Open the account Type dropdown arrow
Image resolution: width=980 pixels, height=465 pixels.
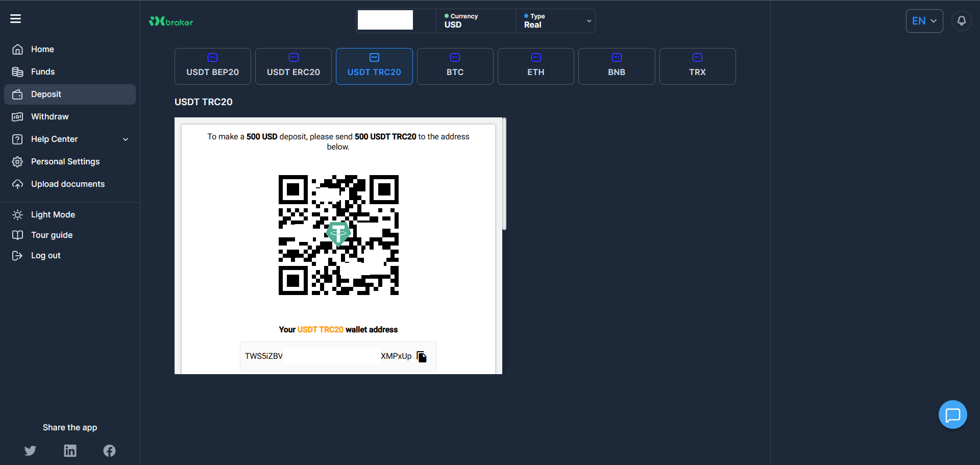pyautogui.click(x=589, y=21)
